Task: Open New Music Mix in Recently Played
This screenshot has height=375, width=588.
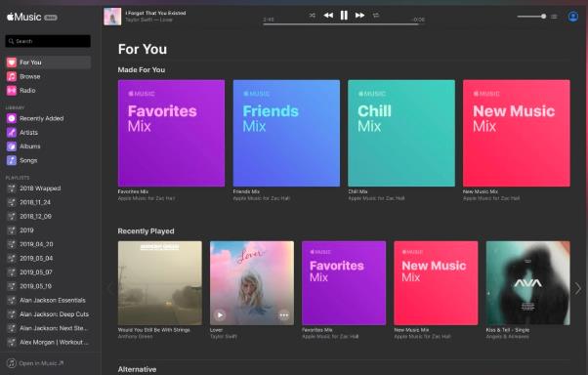Action: click(x=436, y=283)
